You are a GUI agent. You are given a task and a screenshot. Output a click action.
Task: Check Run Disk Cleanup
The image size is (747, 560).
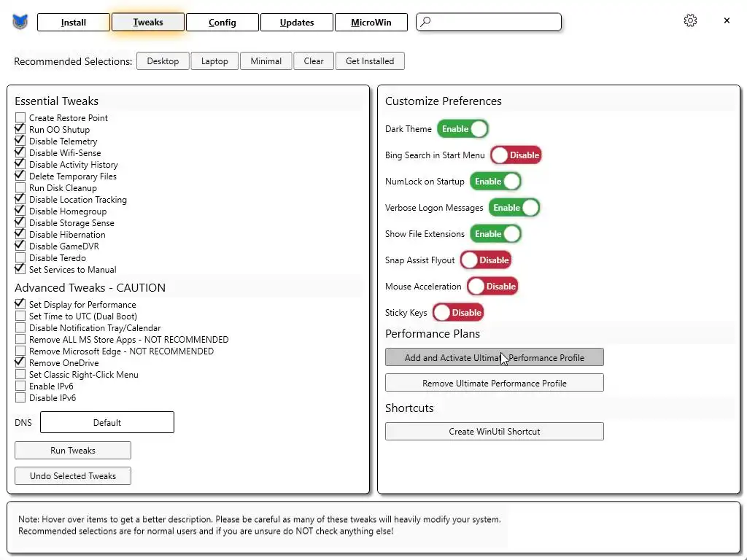click(20, 187)
